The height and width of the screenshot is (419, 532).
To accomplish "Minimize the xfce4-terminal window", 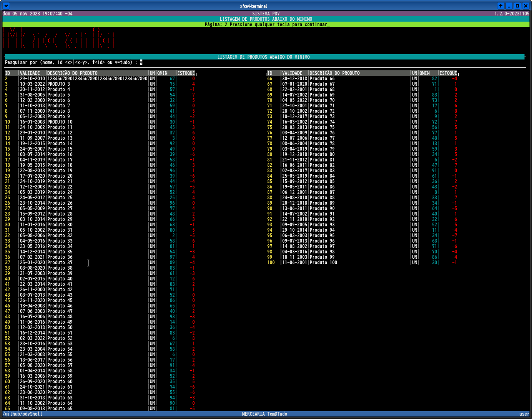I will pyautogui.click(x=509, y=6).
